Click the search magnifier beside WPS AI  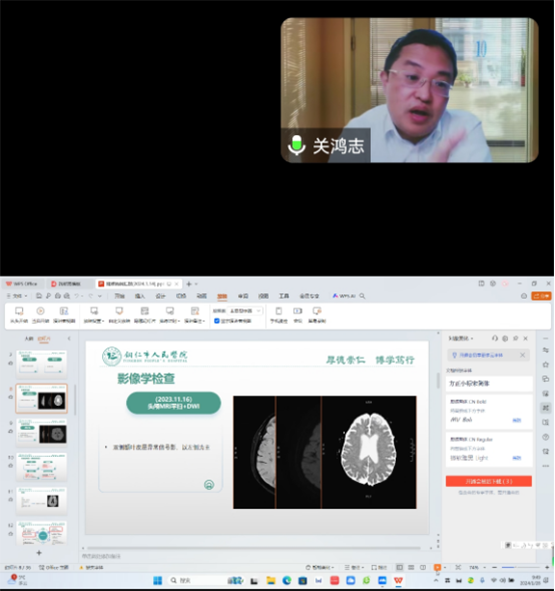pos(362,296)
